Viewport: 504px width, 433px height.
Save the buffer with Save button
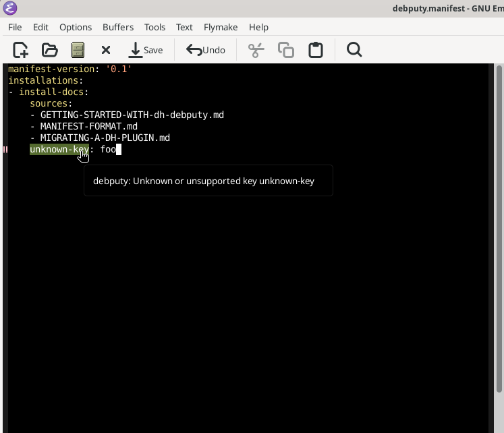pos(146,50)
